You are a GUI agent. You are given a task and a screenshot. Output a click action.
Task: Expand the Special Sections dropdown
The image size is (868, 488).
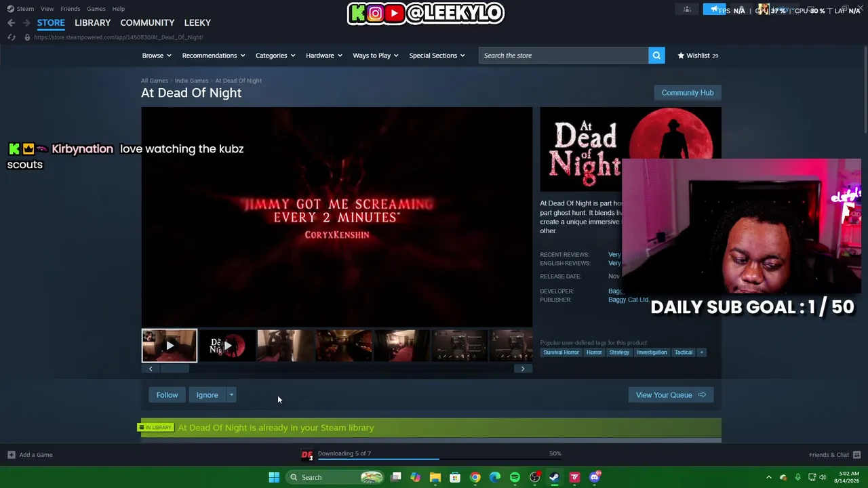pos(437,56)
